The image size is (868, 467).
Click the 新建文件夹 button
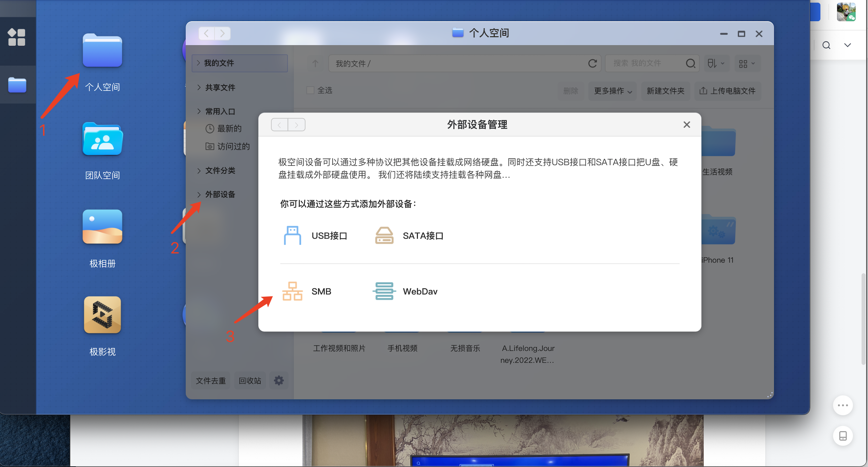point(665,91)
